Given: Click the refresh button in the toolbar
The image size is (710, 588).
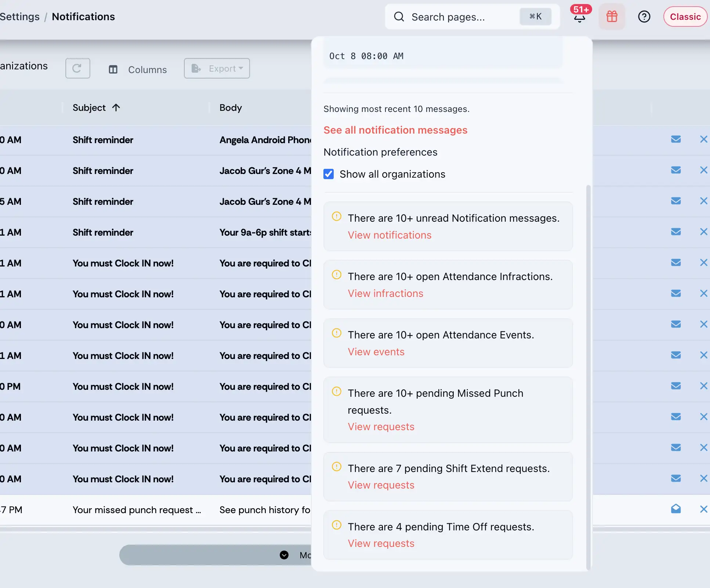Looking at the screenshot, I should click(77, 68).
